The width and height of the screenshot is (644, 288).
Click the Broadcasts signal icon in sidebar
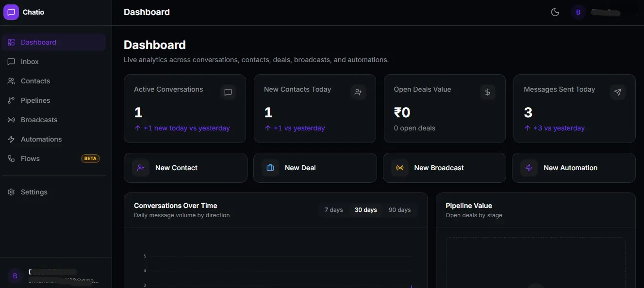coord(11,120)
